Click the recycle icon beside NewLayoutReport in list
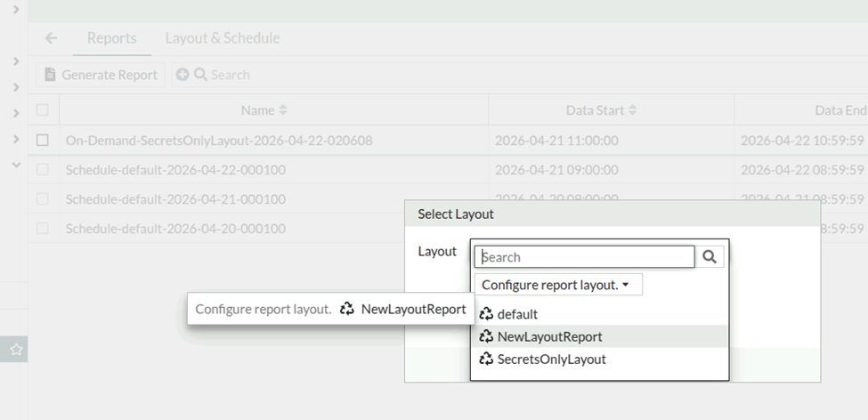 486,336
